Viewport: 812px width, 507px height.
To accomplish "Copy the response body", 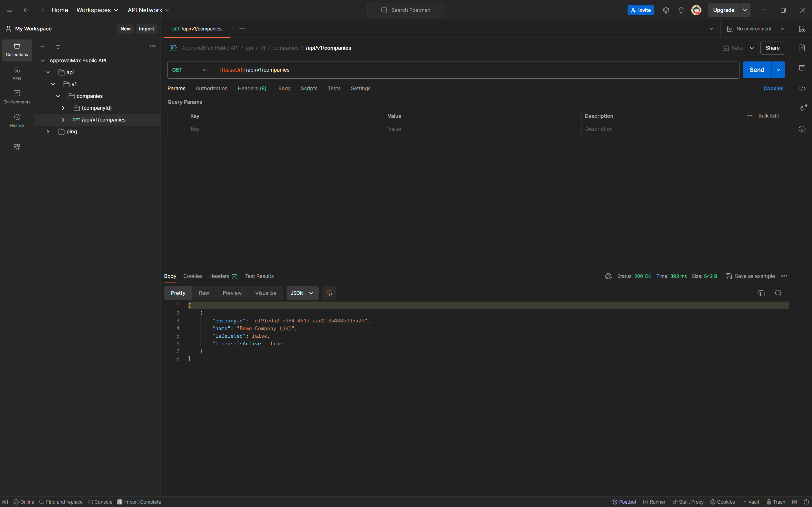I will (x=761, y=293).
